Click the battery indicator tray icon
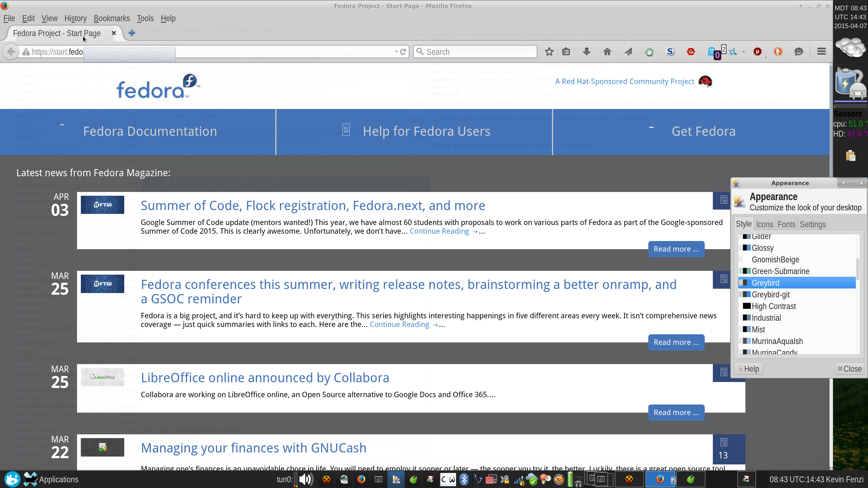 [570, 479]
